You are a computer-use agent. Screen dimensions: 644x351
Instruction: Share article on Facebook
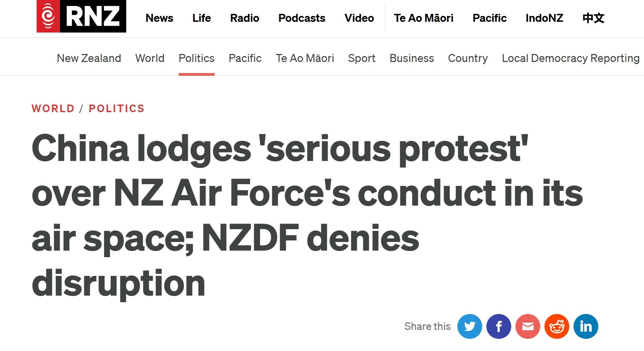pos(498,326)
